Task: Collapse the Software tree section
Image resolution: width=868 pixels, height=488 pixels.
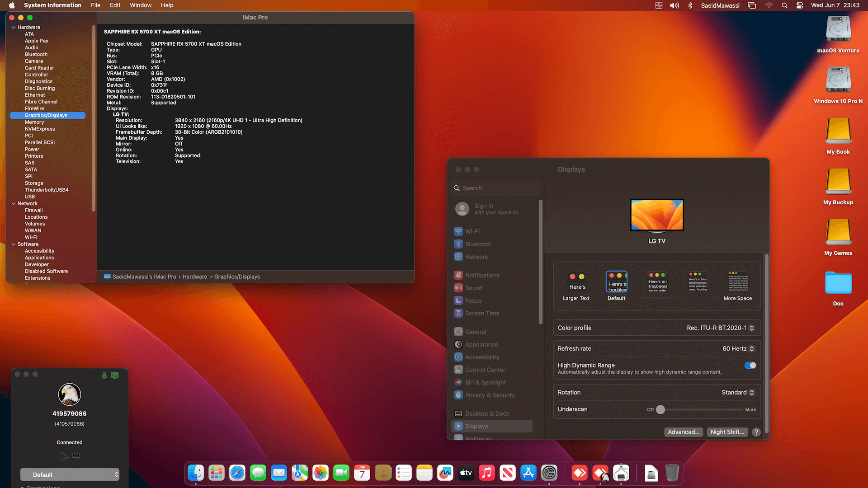Action: [14, 244]
